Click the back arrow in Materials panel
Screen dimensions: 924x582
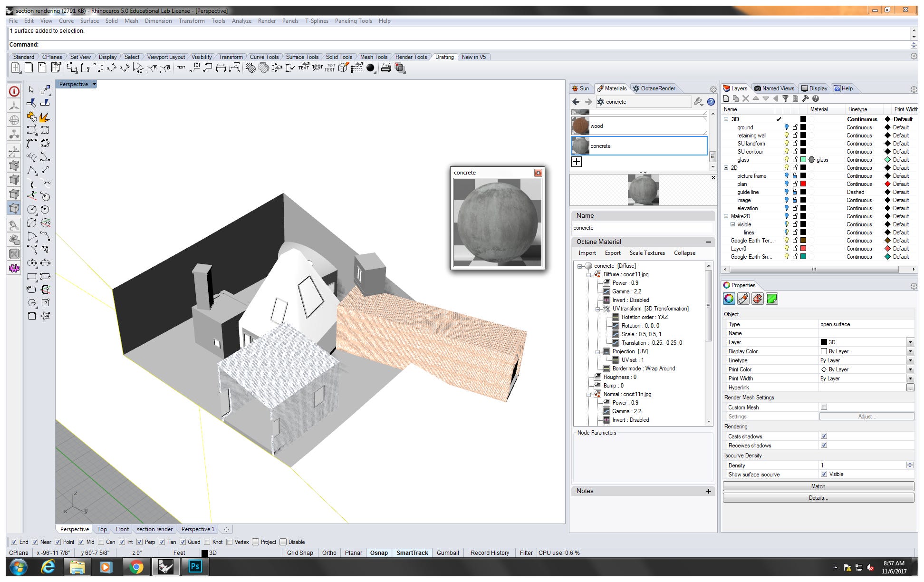click(576, 102)
